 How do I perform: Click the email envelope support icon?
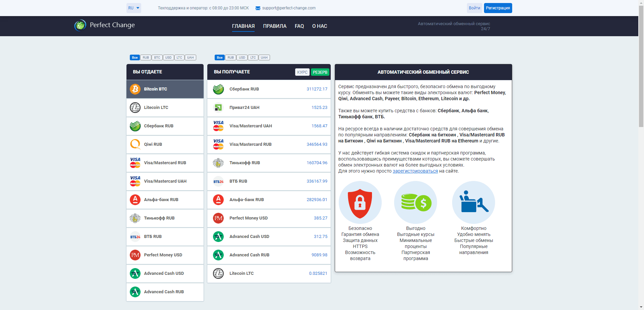coord(257,8)
